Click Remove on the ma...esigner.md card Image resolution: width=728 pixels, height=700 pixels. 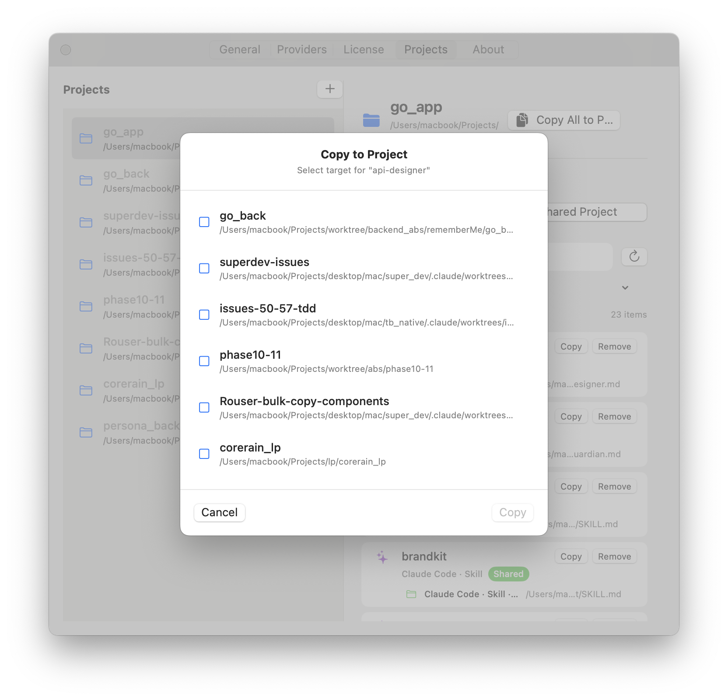coord(614,346)
